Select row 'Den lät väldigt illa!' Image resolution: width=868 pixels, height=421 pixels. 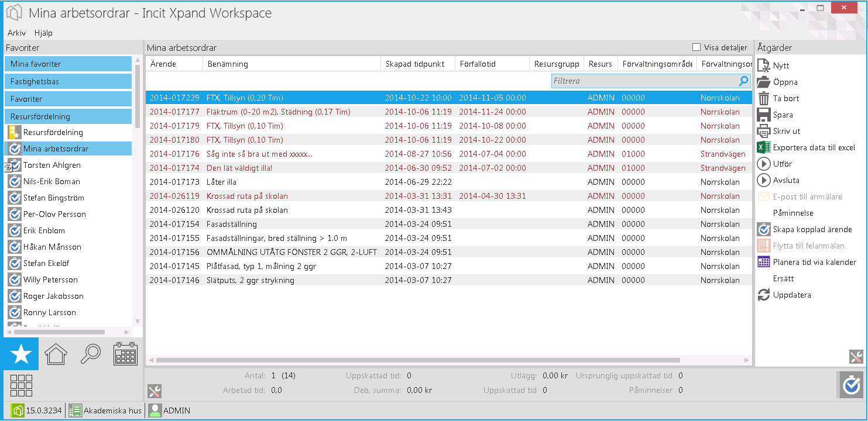pyautogui.click(x=449, y=168)
